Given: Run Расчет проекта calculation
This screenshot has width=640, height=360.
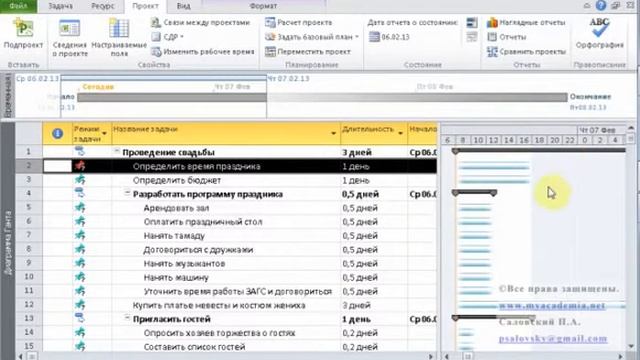Looking at the screenshot, I should point(299,22).
